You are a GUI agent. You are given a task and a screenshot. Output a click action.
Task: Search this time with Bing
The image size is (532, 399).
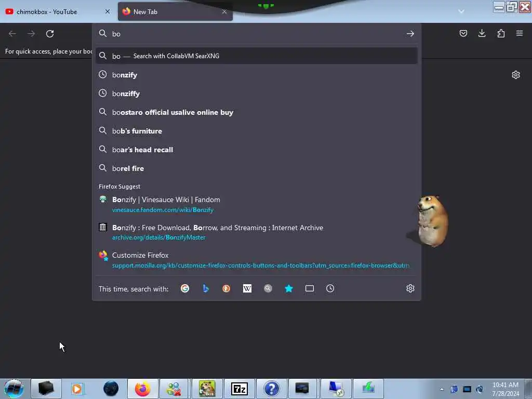(206, 288)
